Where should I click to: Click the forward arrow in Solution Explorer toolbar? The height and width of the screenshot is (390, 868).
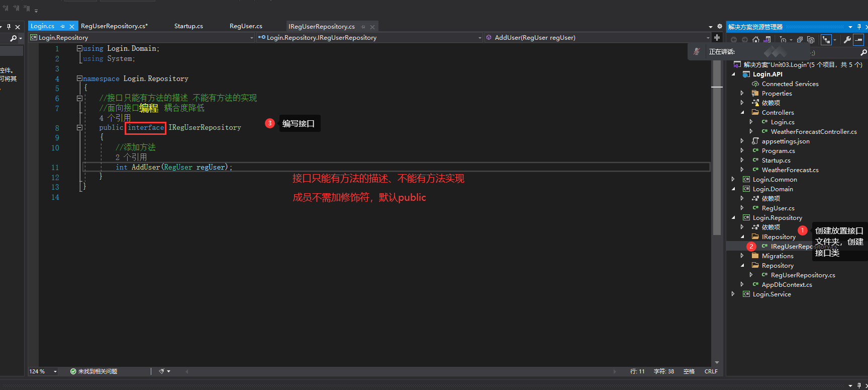(744, 39)
